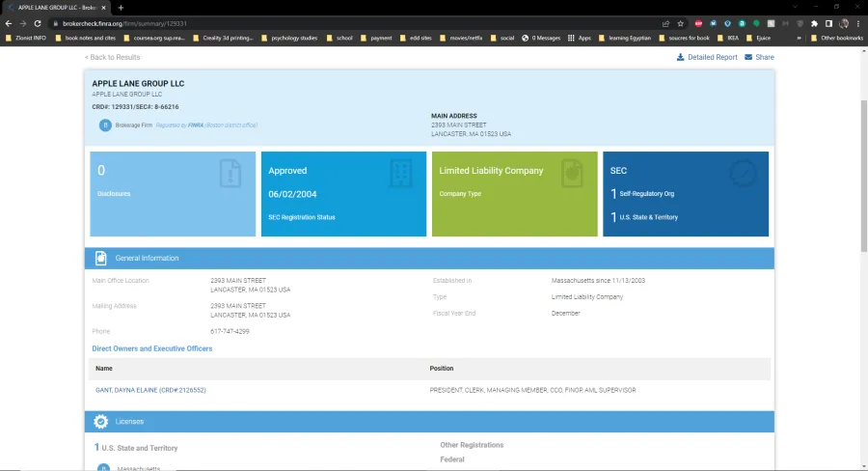Click the Licenses gear icon
868x471 pixels.
click(100, 422)
